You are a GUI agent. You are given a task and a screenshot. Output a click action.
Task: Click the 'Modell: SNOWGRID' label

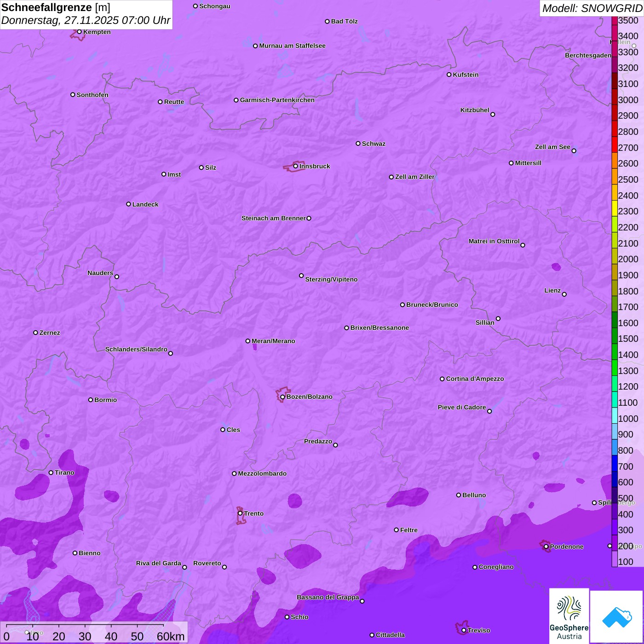592,8
